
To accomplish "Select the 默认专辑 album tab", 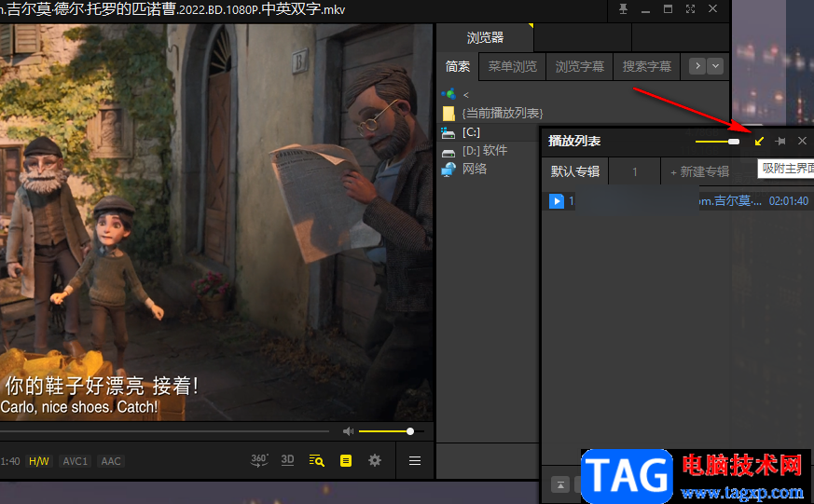I will click(575, 171).
